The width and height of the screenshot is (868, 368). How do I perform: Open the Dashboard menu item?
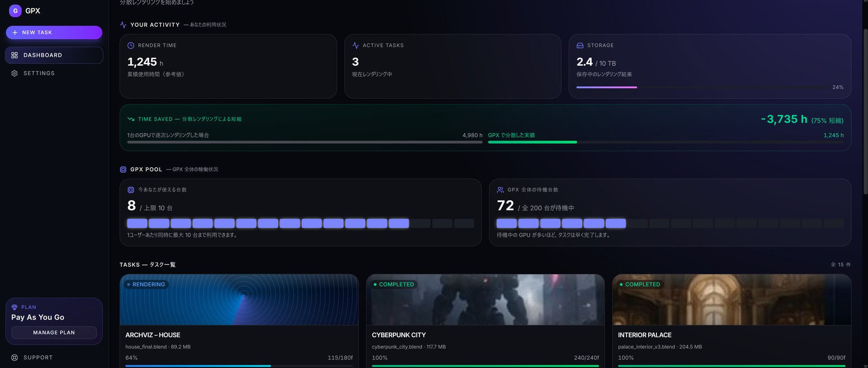tap(54, 55)
